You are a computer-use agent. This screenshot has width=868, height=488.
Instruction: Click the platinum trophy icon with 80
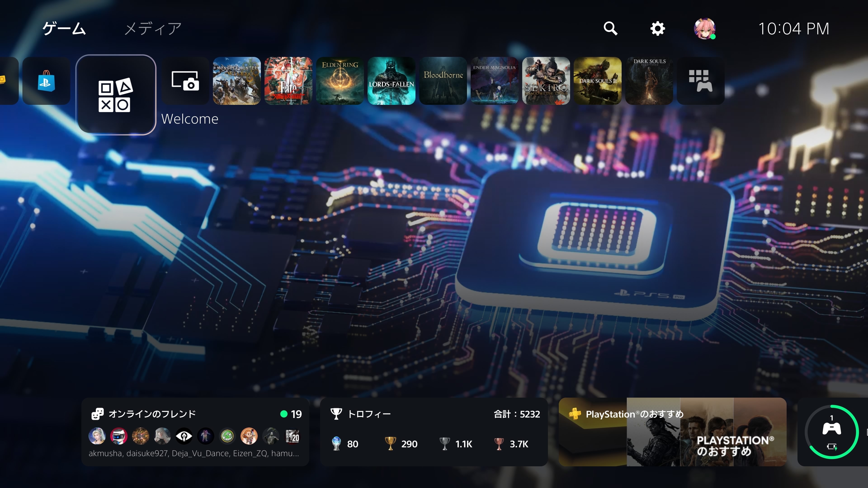coord(336,443)
